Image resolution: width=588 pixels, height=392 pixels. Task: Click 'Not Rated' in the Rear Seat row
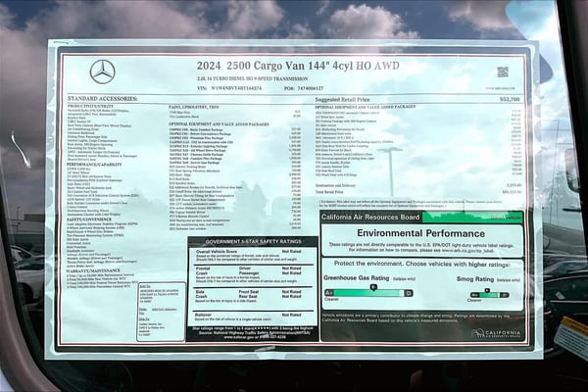point(291,296)
